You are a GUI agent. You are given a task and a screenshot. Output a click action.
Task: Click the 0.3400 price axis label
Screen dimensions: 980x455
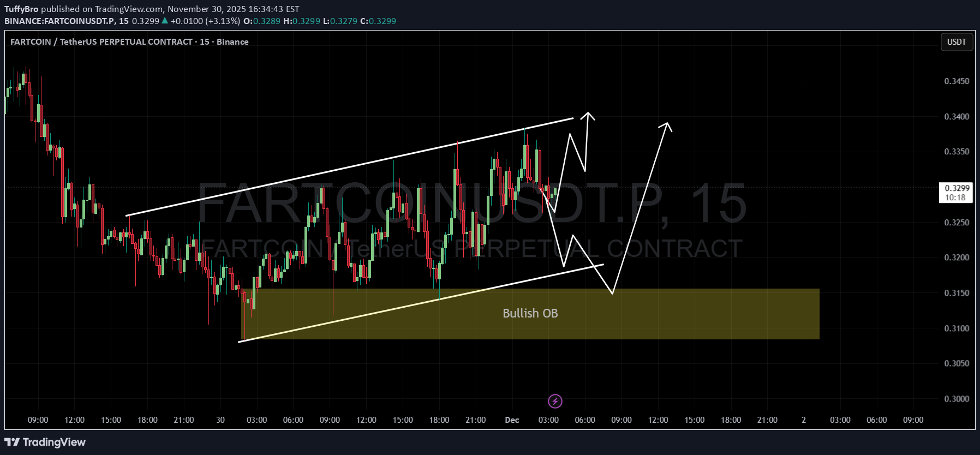pos(957,117)
